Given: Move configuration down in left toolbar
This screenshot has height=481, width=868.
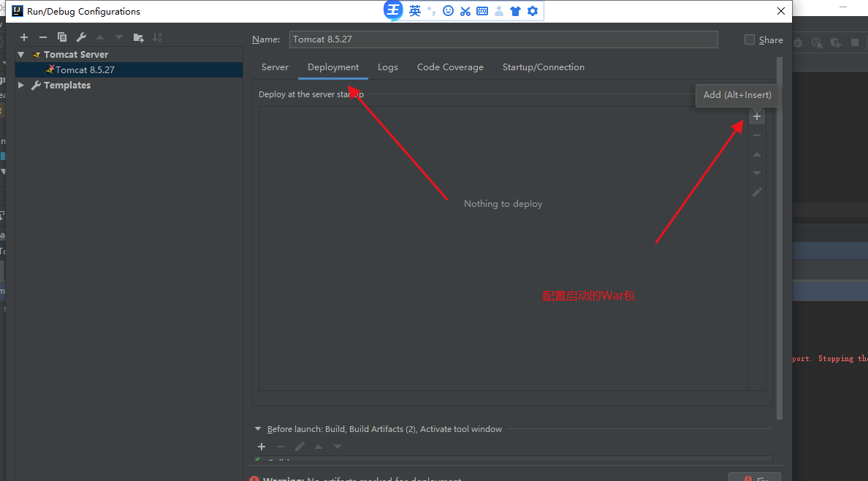Looking at the screenshot, I should point(119,37).
